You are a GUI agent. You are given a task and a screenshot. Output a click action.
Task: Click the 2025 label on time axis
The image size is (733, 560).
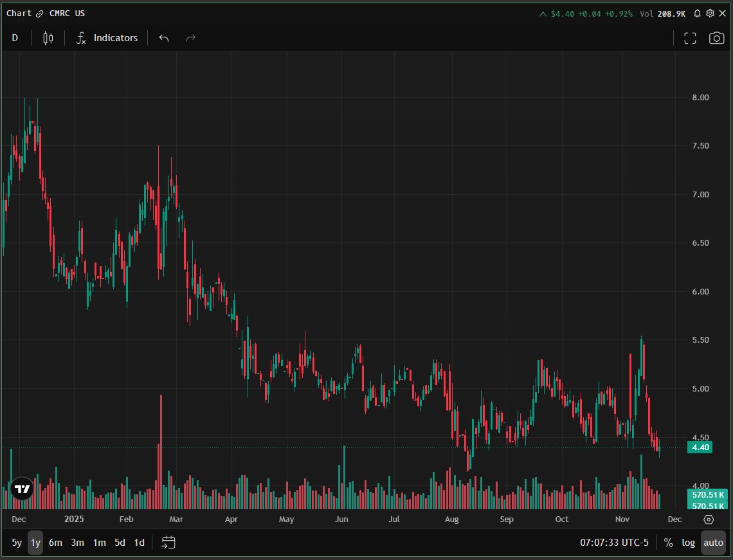click(74, 519)
